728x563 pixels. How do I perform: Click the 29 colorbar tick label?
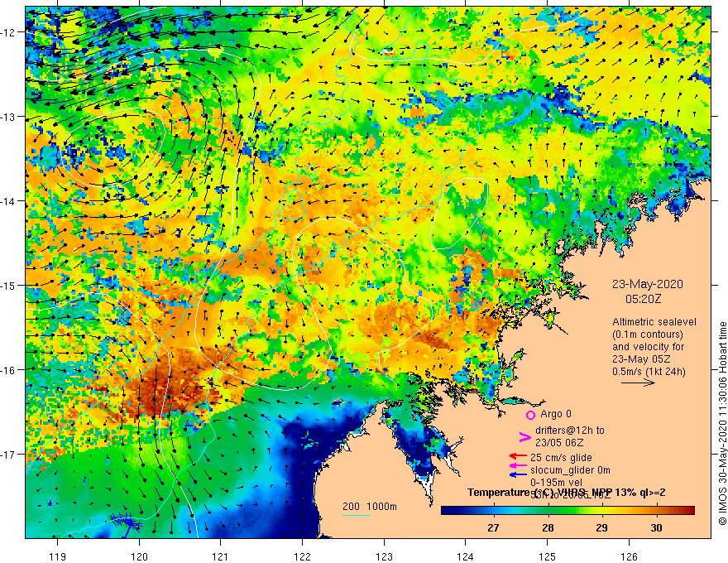click(x=602, y=527)
